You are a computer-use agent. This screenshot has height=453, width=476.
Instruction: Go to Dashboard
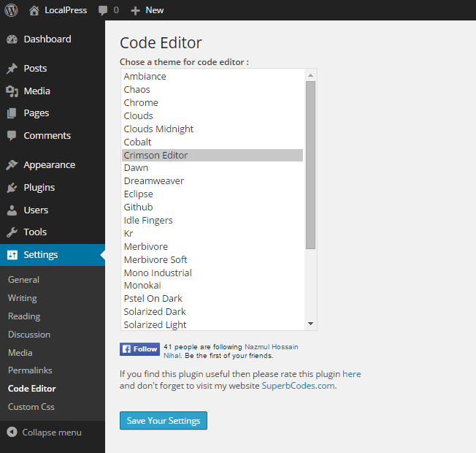(x=47, y=39)
